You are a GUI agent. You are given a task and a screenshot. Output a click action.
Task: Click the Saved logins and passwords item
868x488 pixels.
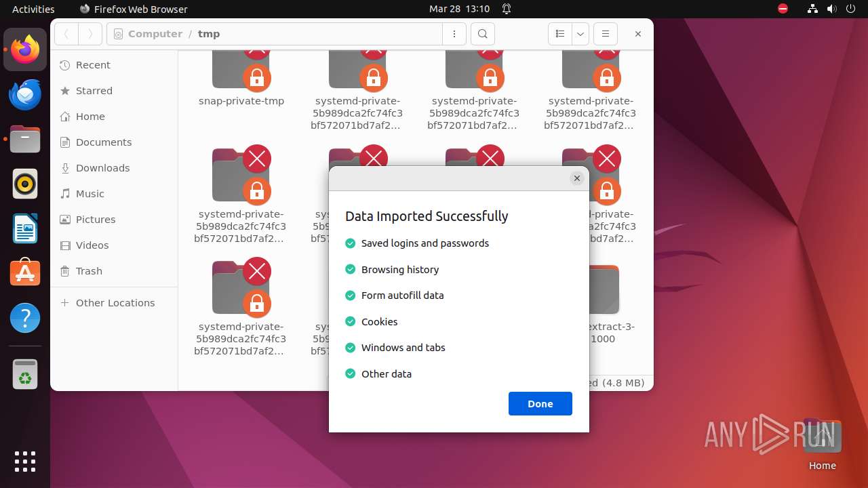click(417, 243)
